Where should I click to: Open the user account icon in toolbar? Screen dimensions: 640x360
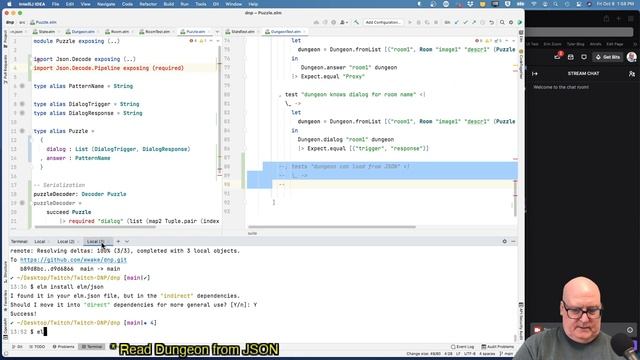click(x=344, y=22)
